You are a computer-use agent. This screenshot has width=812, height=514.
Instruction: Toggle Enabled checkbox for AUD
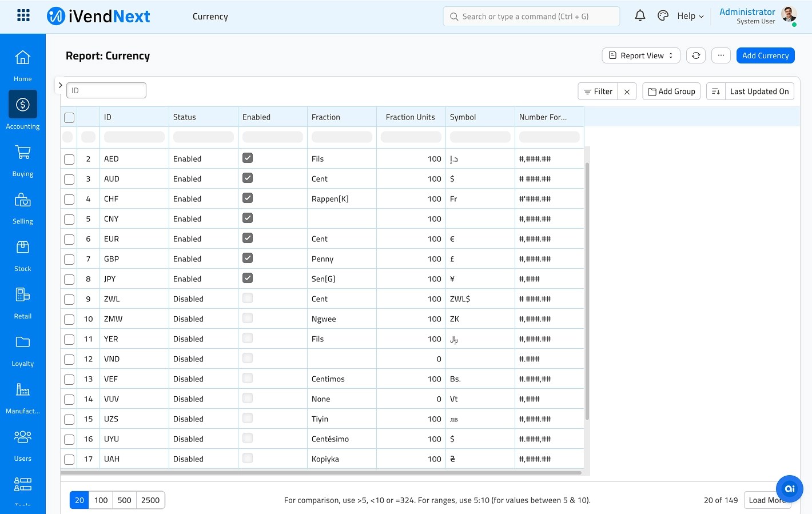(x=248, y=178)
